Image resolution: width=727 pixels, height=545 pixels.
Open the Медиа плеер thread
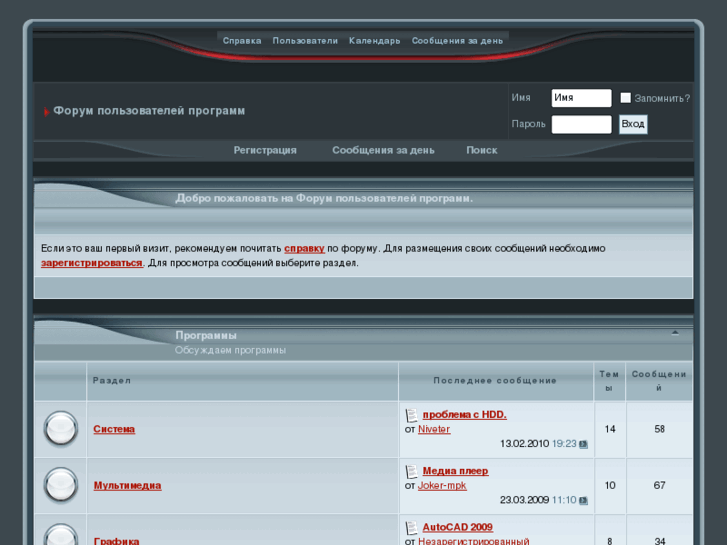pos(455,471)
